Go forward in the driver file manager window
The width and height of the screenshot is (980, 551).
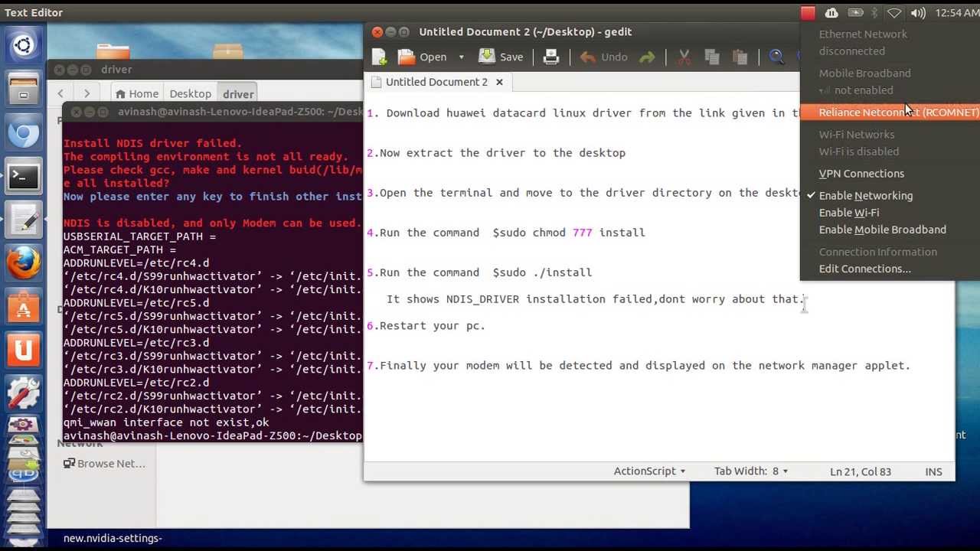[87, 93]
